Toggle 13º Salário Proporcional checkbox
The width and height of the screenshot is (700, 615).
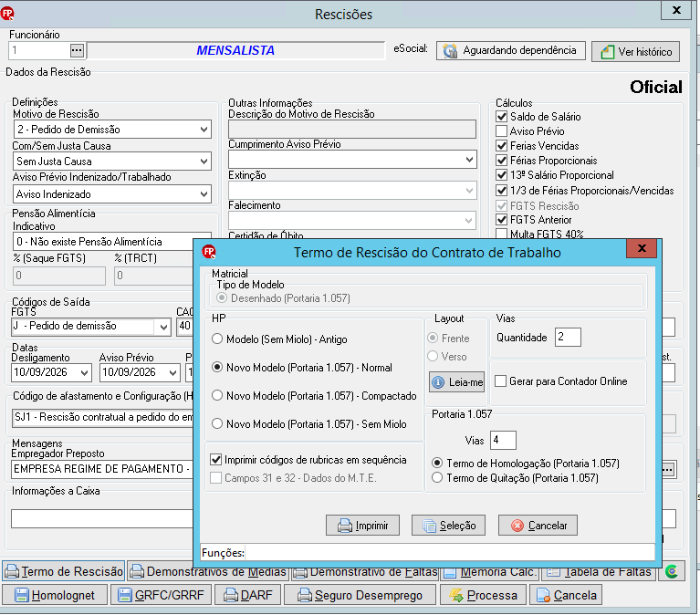[x=502, y=175]
